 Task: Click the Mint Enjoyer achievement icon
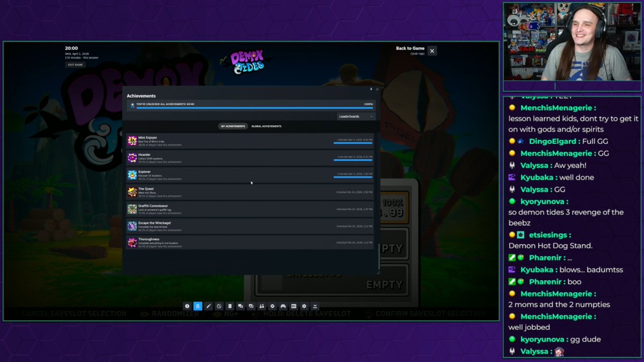132,141
